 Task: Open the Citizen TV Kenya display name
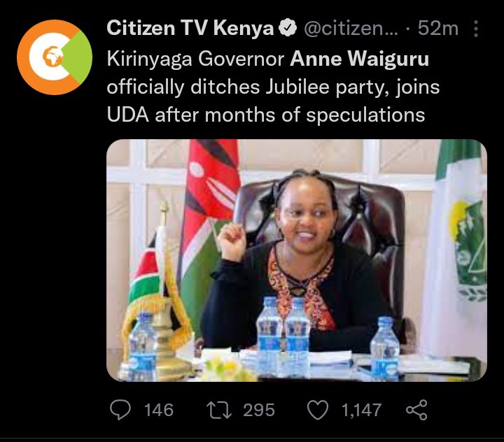[190, 28]
